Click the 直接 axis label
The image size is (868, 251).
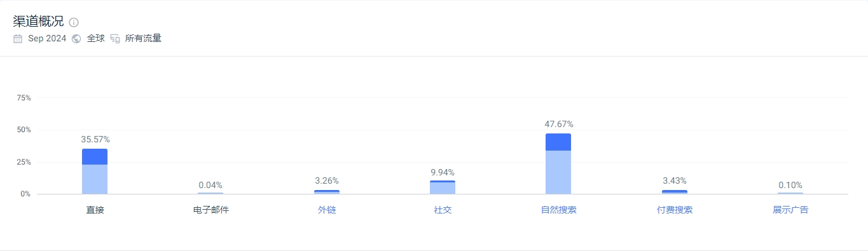[x=95, y=210]
